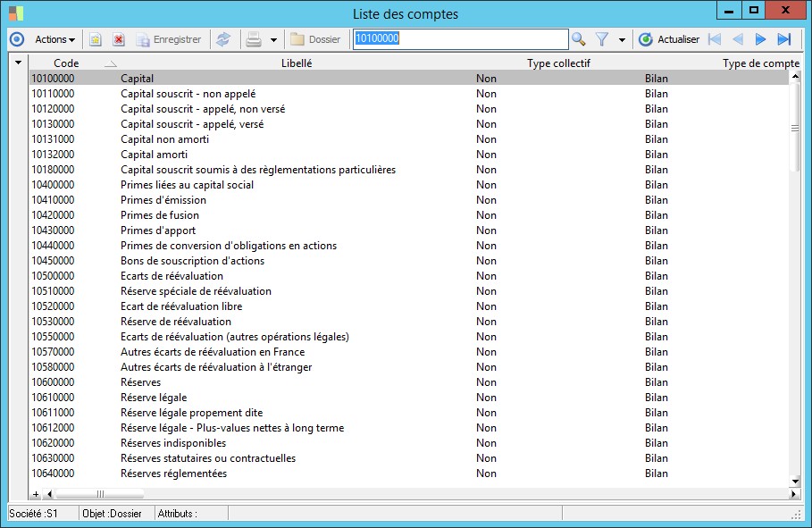Select row Primes de conversion d'obligations en actions
Viewport: 812px width, 528px height.
(x=409, y=246)
